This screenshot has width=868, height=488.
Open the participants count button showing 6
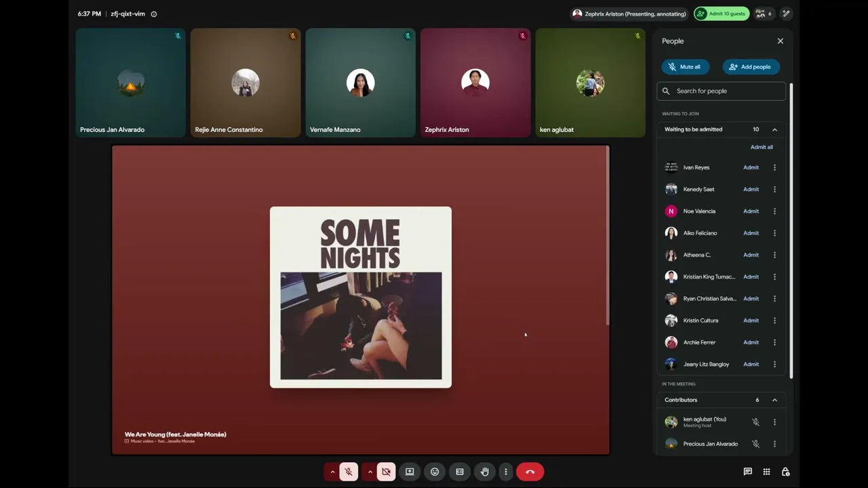764,14
